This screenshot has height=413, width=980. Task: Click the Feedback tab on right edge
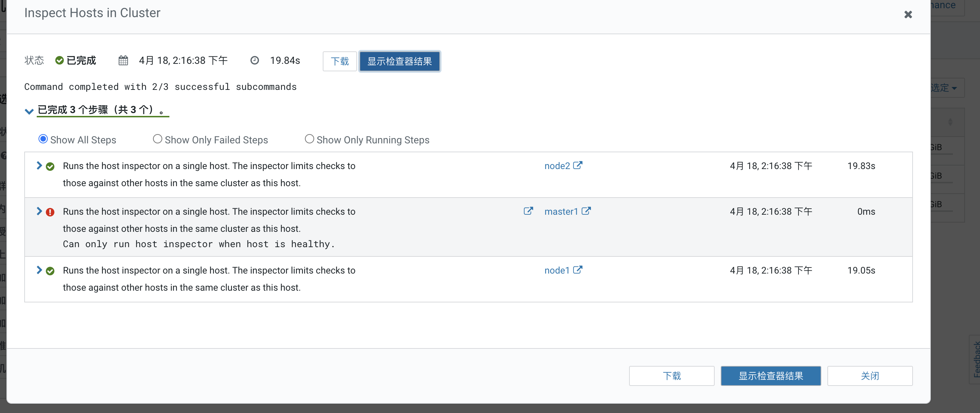[x=975, y=359]
